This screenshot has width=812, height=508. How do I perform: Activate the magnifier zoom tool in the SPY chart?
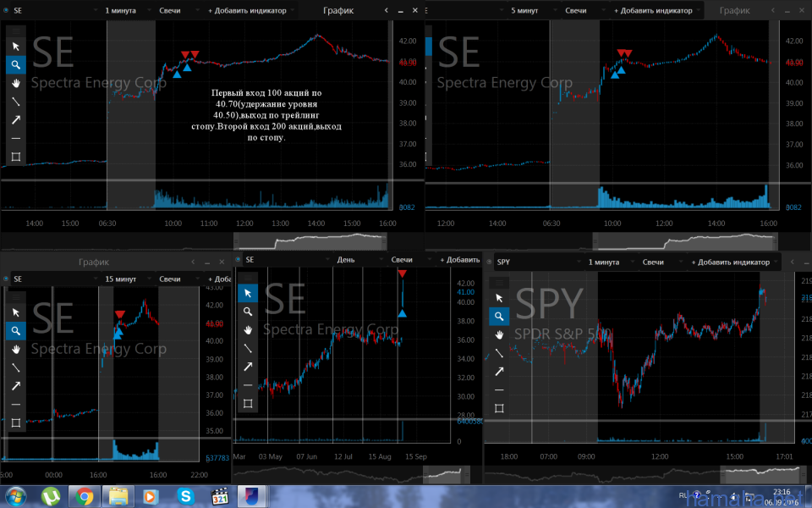click(499, 316)
